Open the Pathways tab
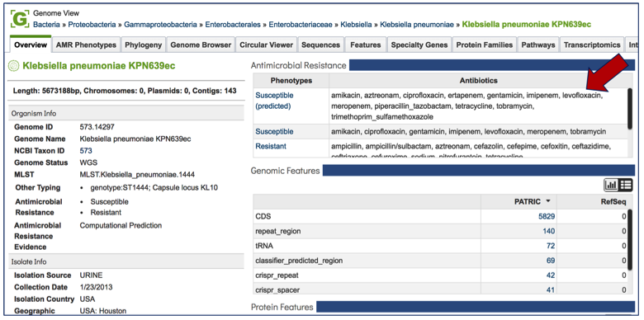Image resolution: width=644 pixels, height=320 pixels. [x=538, y=45]
